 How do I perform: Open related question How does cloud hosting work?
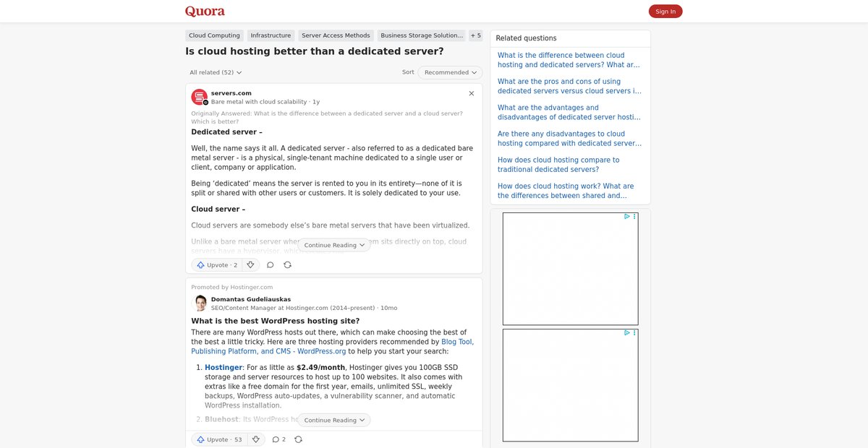click(x=566, y=191)
